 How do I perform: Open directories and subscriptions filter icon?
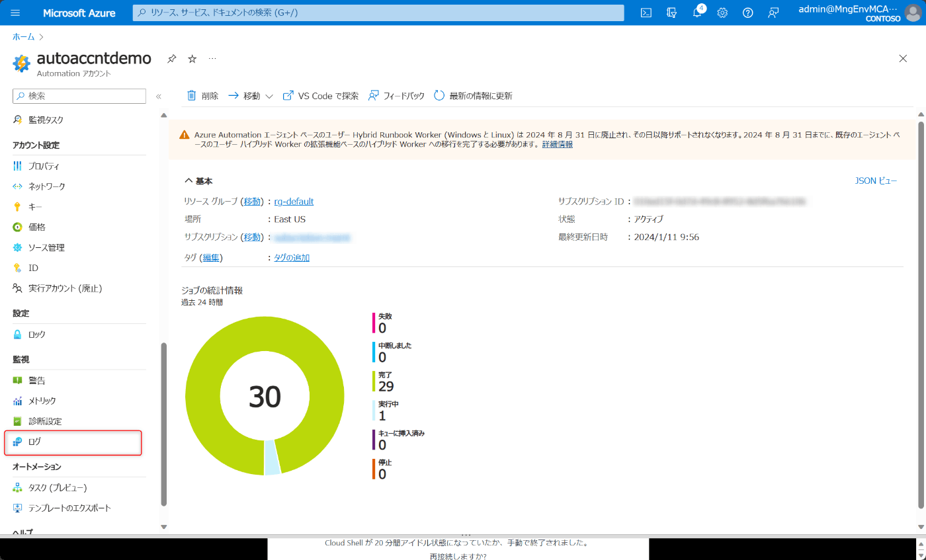[672, 13]
